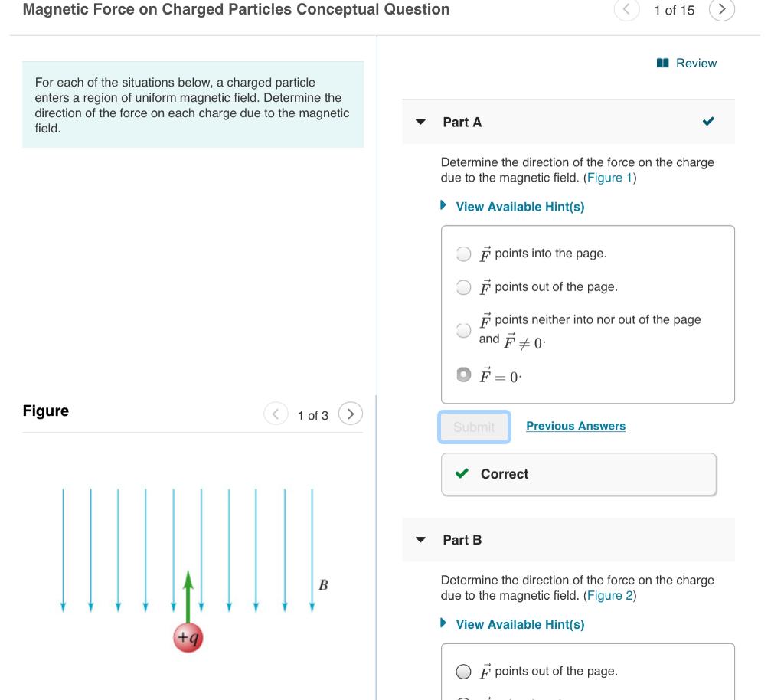Select the F points into the page option
Screen dimensions: 784x700
[463, 253]
